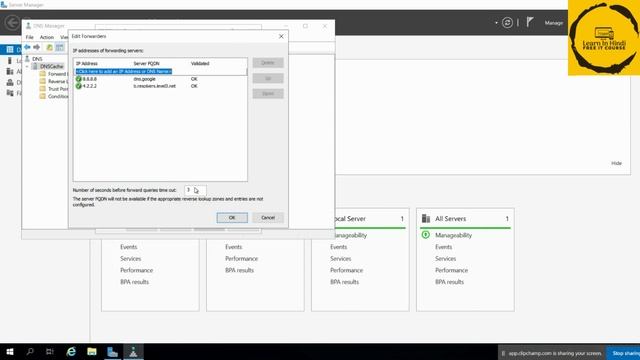640x360 pixels.
Task: Click the Validated column header
Action: (x=200, y=63)
